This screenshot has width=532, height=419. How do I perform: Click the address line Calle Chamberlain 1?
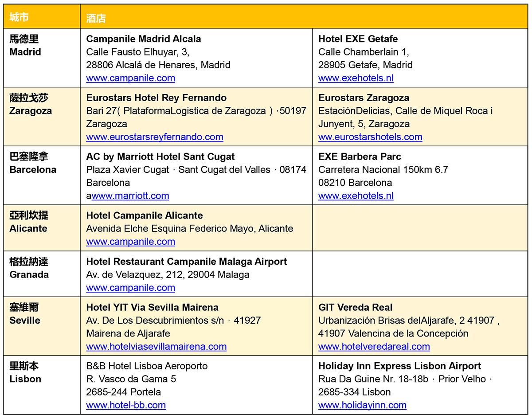tap(364, 52)
